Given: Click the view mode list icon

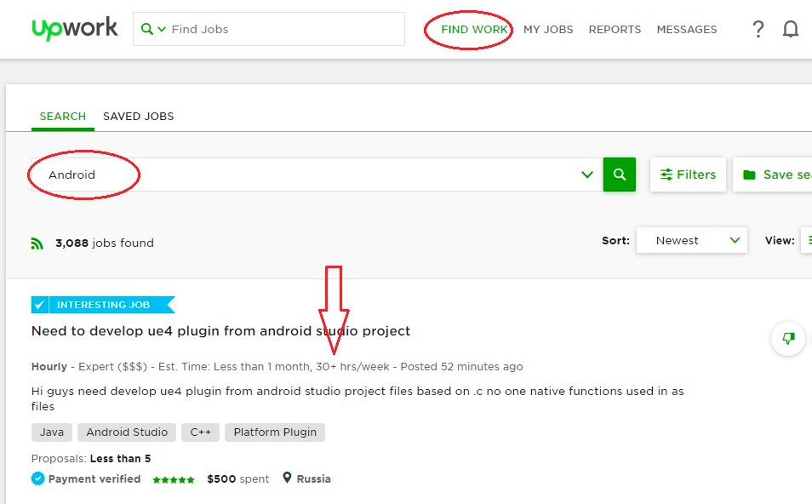Looking at the screenshot, I should pos(806,241).
